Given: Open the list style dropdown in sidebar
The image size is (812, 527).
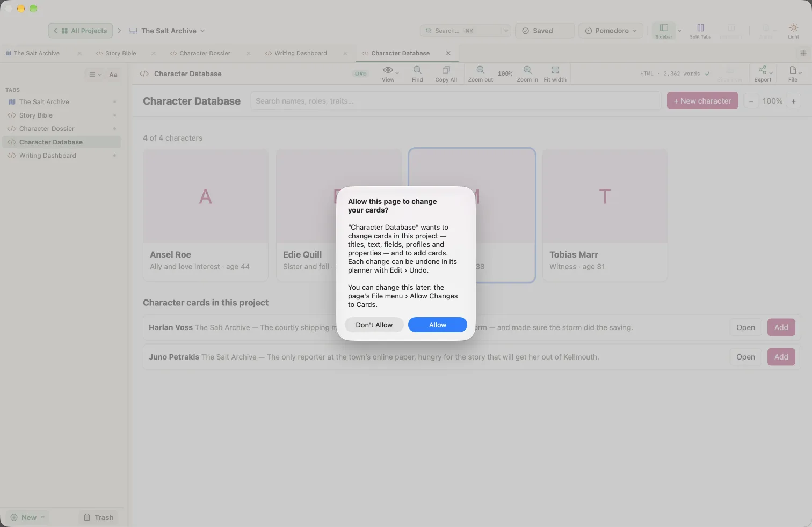Looking at the screenshot, I should click(95, 75).
